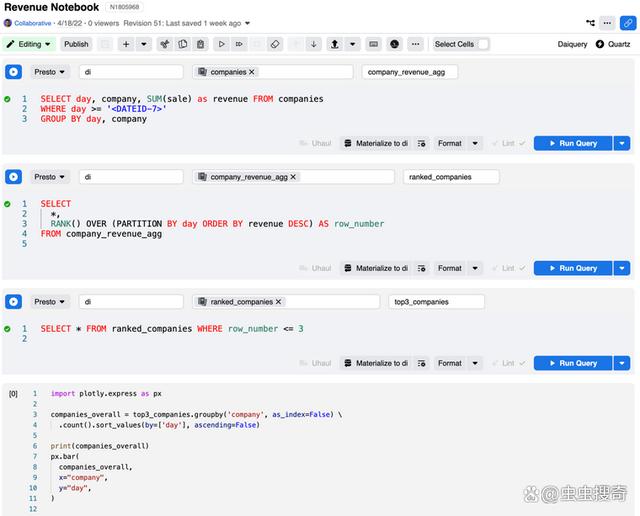Click the Publish button
Screen dimensions: 640x516
point(76,44)
